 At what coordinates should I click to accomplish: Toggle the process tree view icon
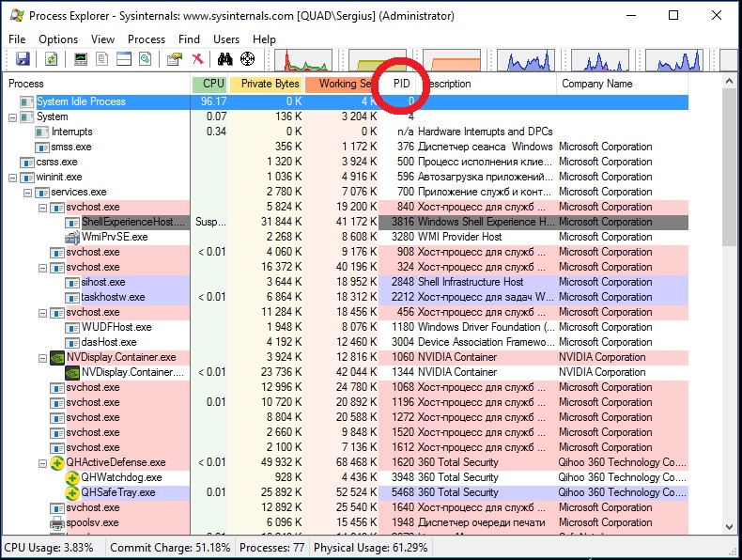(101, 58)
